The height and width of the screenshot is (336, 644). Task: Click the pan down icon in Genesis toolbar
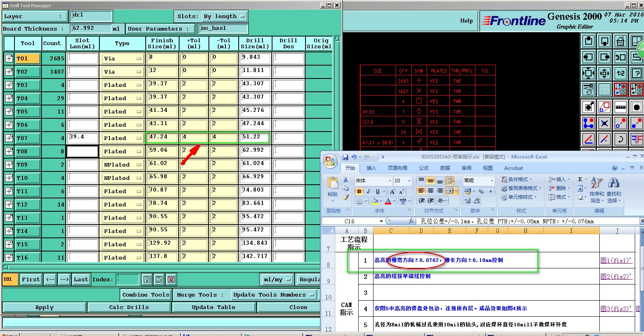click(x=605, y=41)
